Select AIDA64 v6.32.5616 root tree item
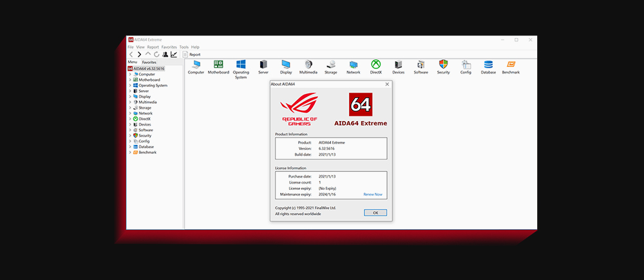The width and height of the screenshot is (644, 280). click(x=146, y=69)
